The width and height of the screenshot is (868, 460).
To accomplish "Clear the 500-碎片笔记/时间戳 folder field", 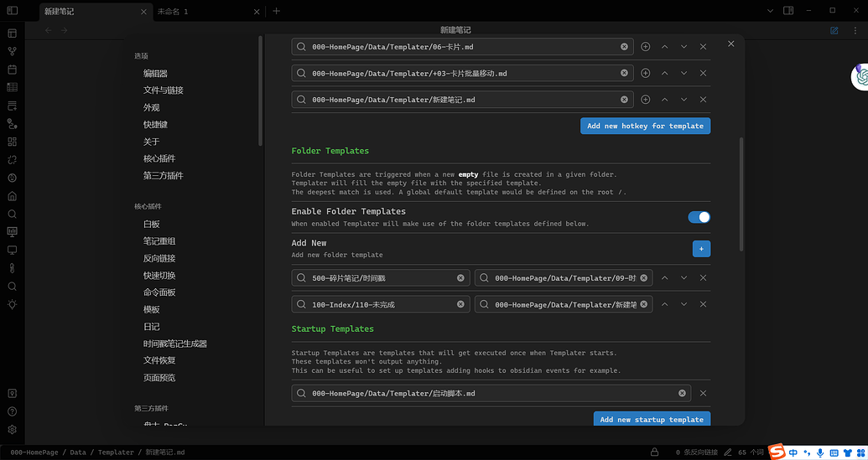I will click(x=460, y=277).
